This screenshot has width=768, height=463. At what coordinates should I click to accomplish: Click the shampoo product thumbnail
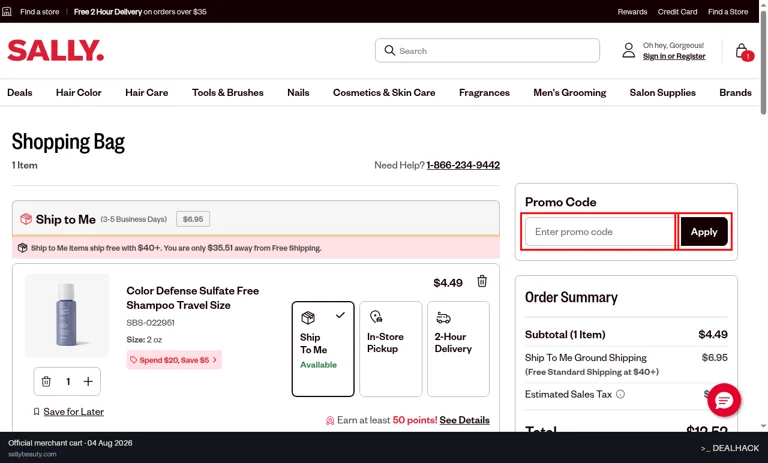click(x=67, y=315)
